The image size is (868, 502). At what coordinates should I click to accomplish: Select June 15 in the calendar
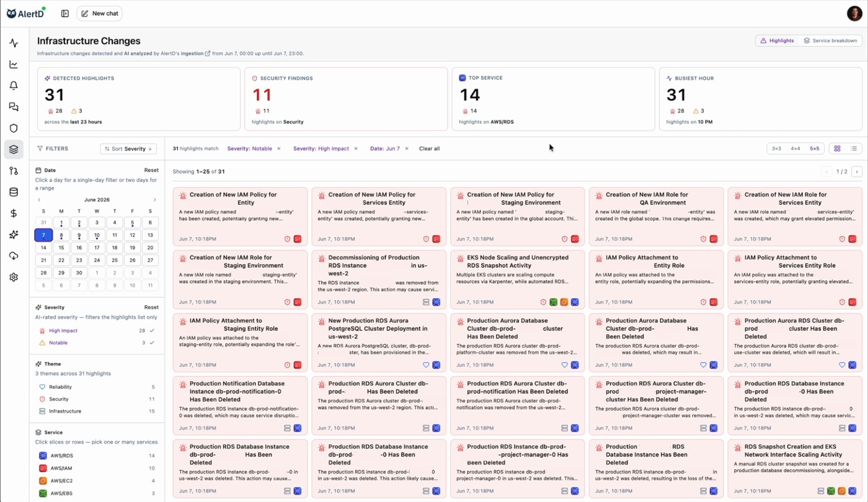point(61,248)
